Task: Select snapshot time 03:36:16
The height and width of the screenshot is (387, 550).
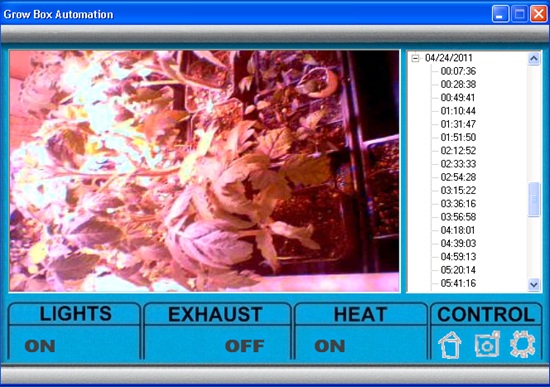Action: [x=458, y=203]
